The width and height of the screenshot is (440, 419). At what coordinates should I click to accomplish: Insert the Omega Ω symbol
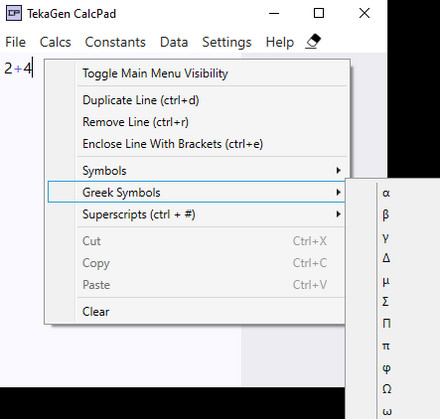386,389
